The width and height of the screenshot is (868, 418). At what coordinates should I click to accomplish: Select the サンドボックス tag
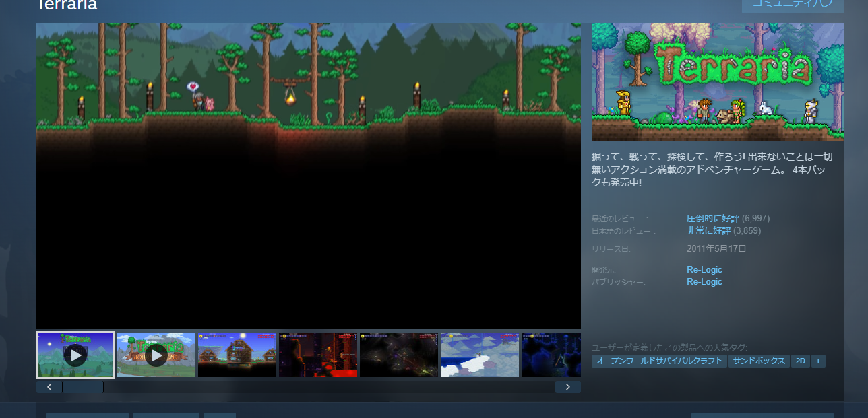tap(759, 361)
